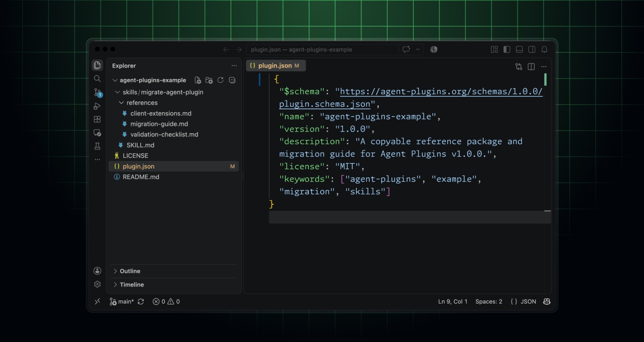Open Customize Layout in title bar

494,49
